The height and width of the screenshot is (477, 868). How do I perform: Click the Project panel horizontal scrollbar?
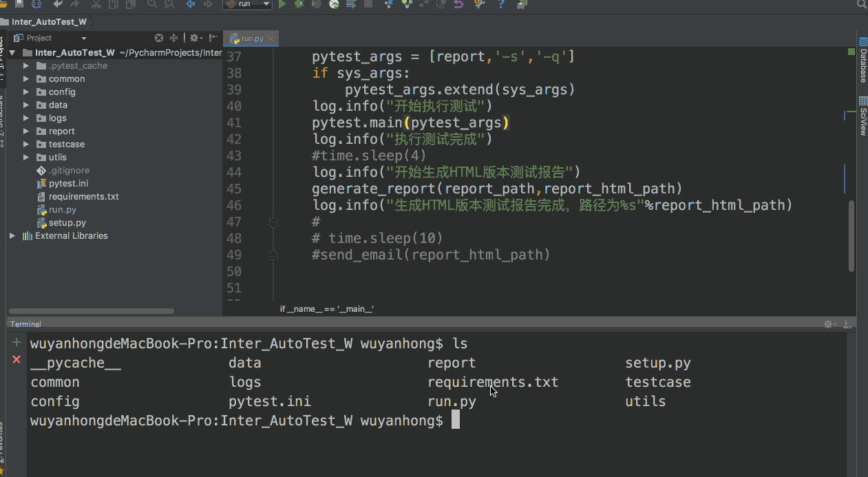click(90, 311)
